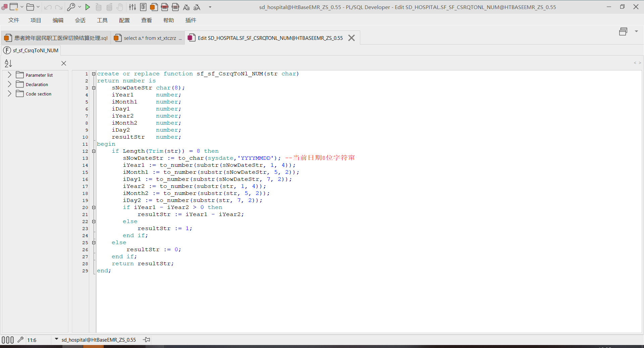Open the 工具 menu

coord(102,20)
